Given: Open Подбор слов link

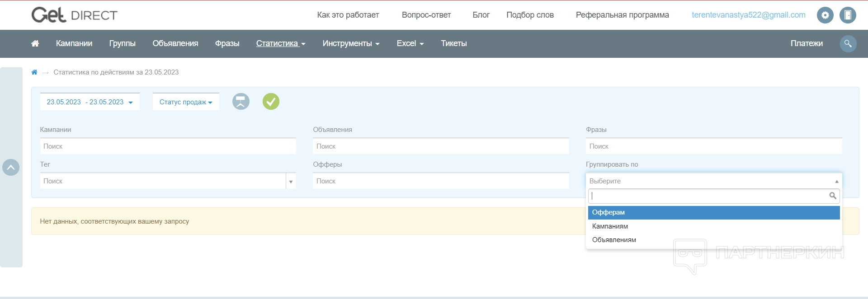Looking at the screenshot, I should tap(530, 15).
